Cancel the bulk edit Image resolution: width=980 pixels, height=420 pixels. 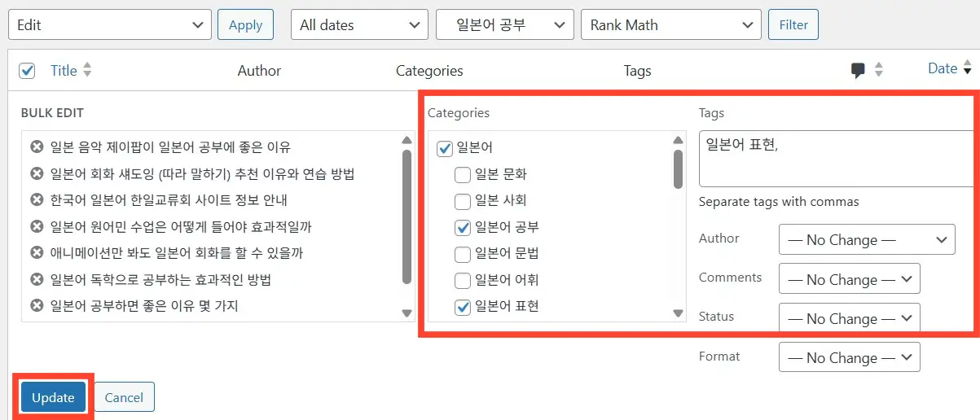(x=125, y=397)
